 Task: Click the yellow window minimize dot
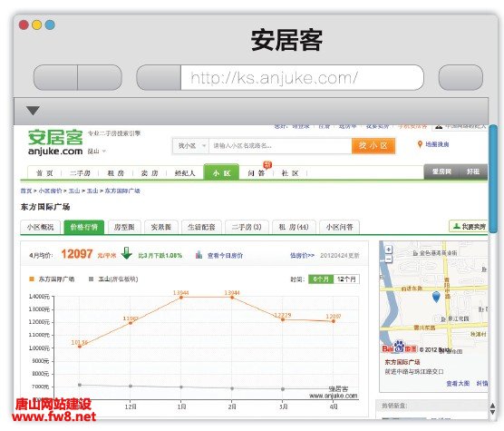36,24
